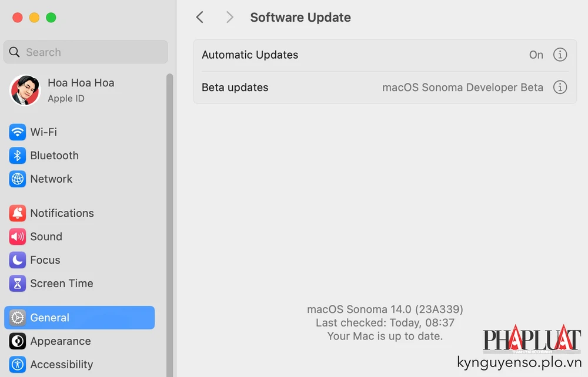Select the Screen Time hourglass icon
588x377 pixels.
point(17,284)
